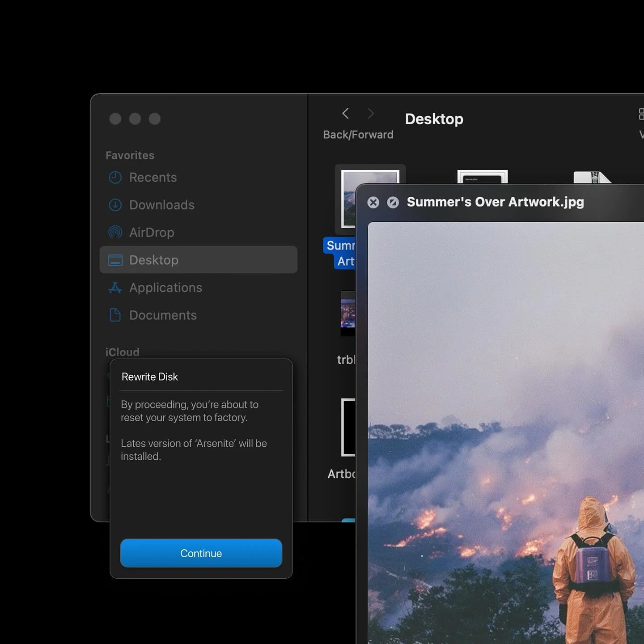
Task: Click the red close dot of Finder window
Action: tap(115, 119)
